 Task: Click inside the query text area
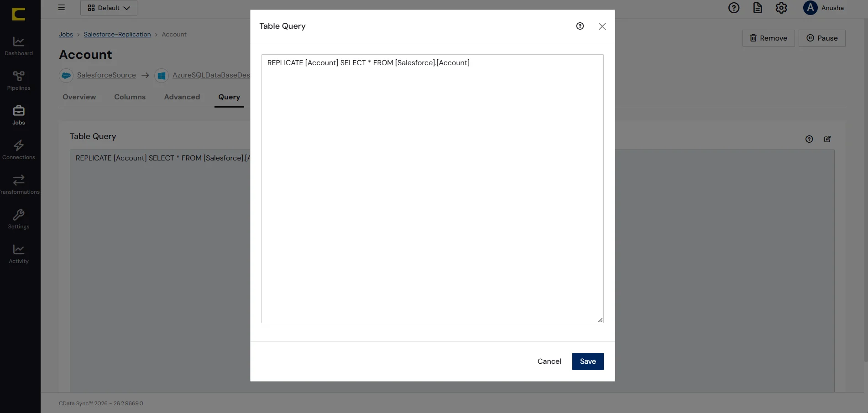(x=433, y=189)
